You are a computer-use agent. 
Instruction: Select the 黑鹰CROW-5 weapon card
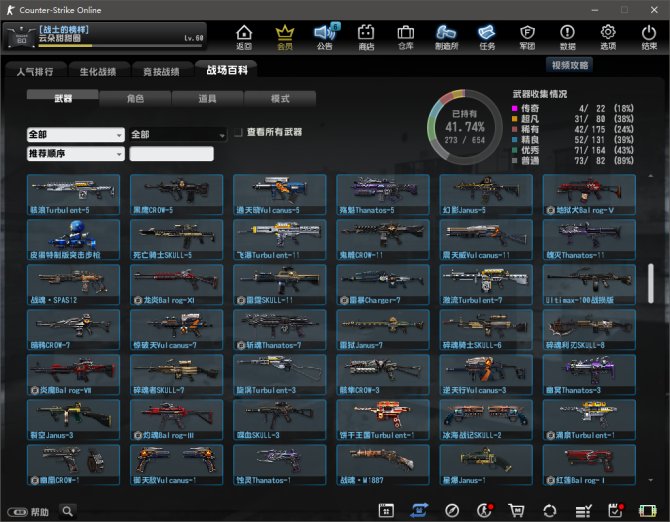tap(176, 194)
